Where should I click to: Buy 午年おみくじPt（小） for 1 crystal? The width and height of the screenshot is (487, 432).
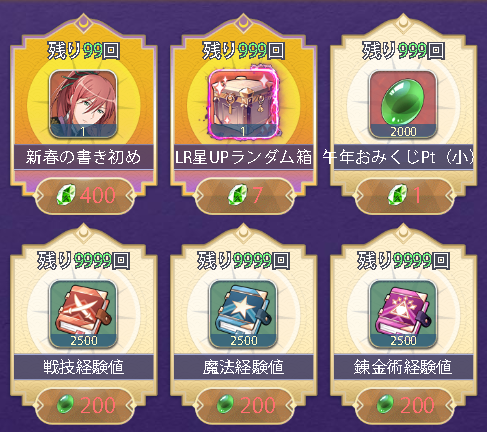click(x=404, y=196)
